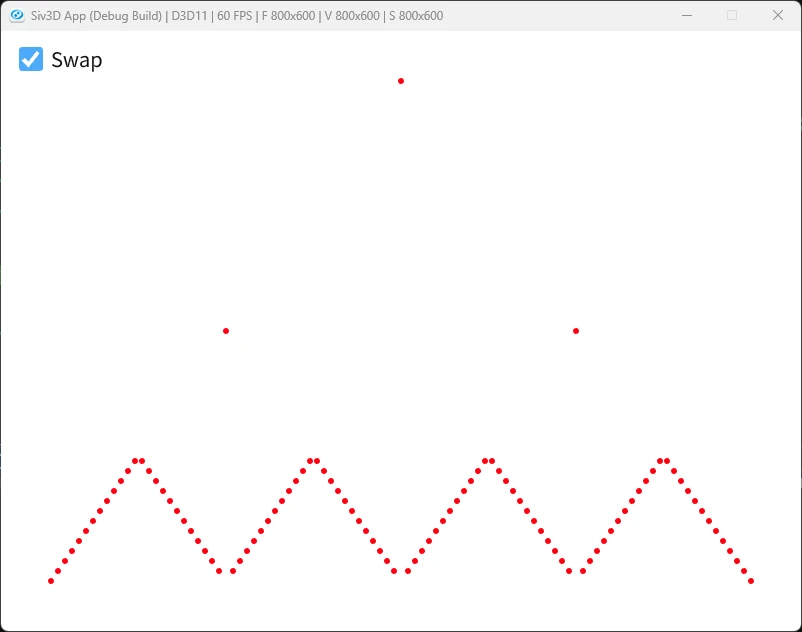802x632 pixels.
Task: Click the Swap label text
Action: 77,60
